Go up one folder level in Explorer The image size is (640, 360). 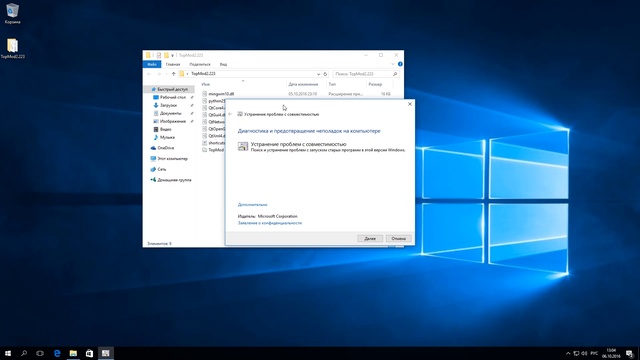coord(173,74)
